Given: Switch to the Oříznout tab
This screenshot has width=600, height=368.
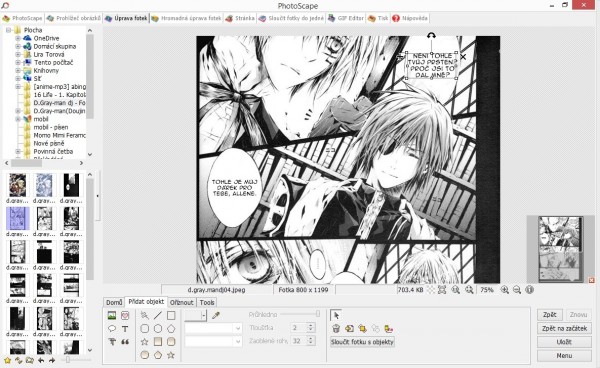Looking at the screenshot, I should click(182, 303).
